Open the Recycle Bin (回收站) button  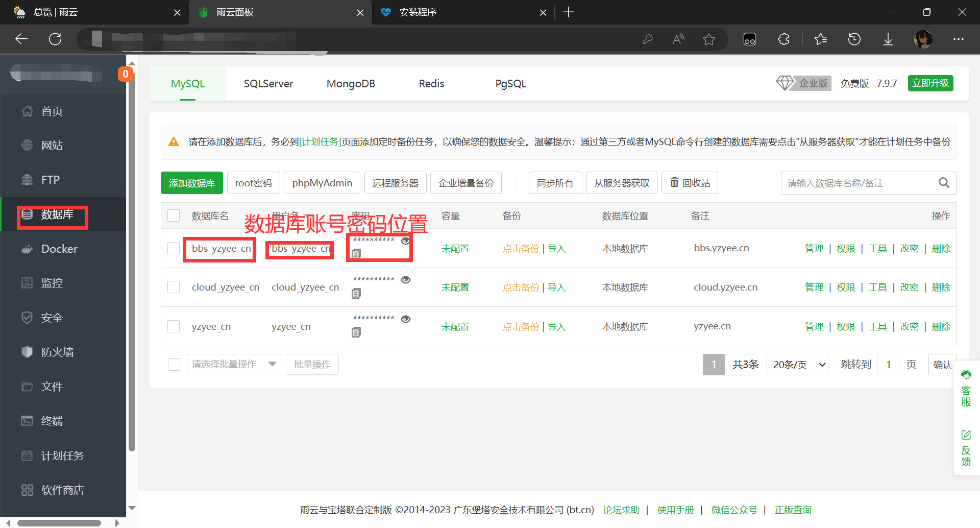coord(689,183)
